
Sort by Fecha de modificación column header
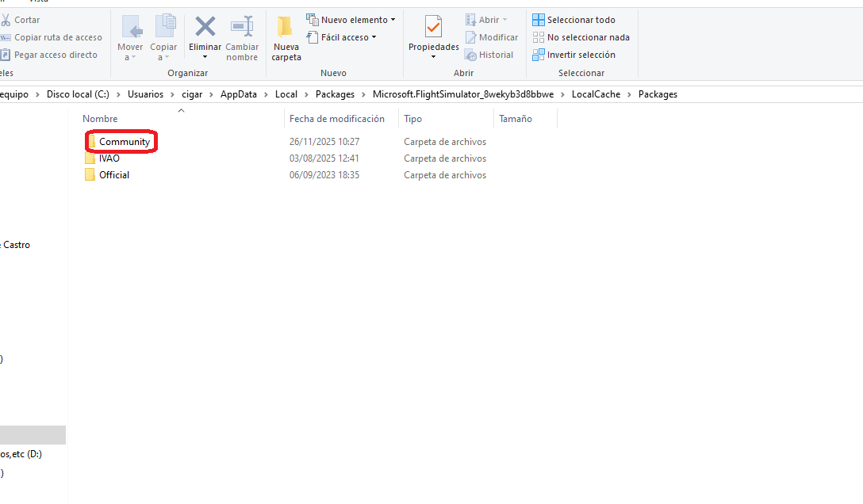coord(336,119)
